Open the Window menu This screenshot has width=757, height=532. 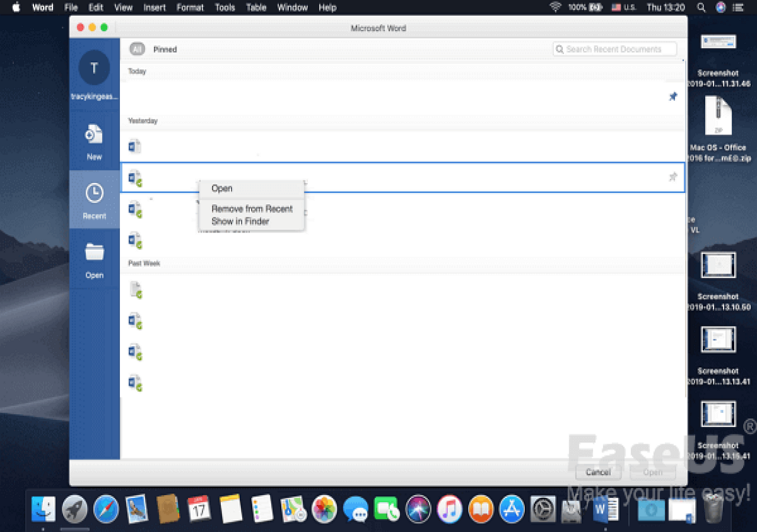[292, 8]
